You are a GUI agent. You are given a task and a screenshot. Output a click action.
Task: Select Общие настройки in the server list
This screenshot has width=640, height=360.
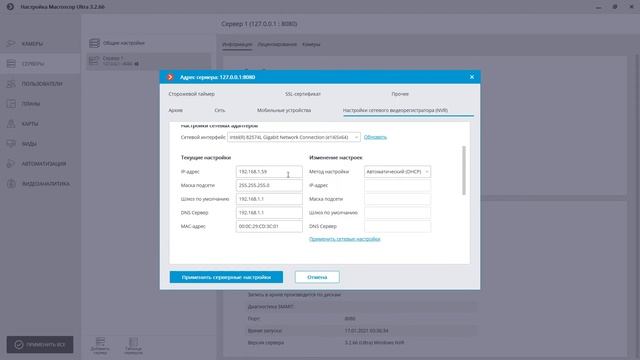pyautogui.click(x=149, y=43)
